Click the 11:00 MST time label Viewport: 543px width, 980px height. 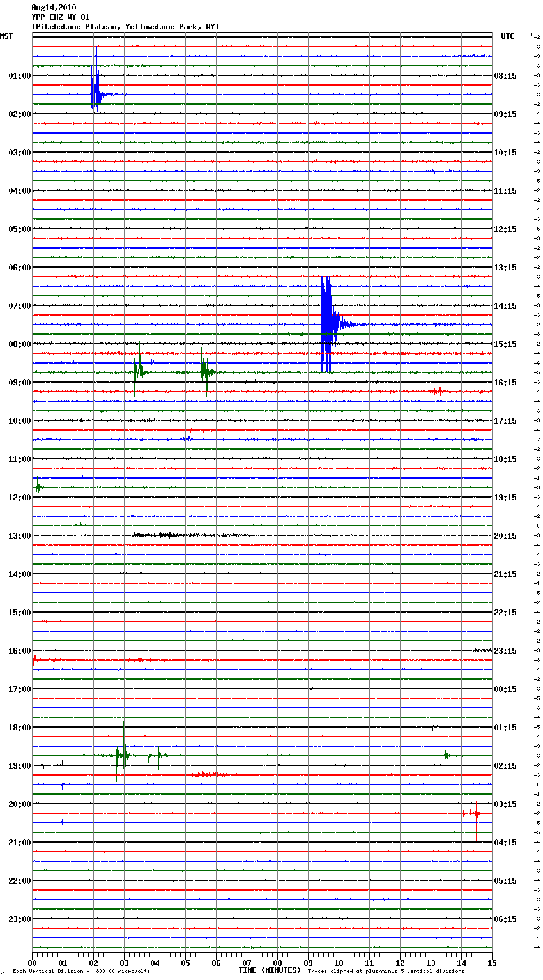click(x=20, y=459)
